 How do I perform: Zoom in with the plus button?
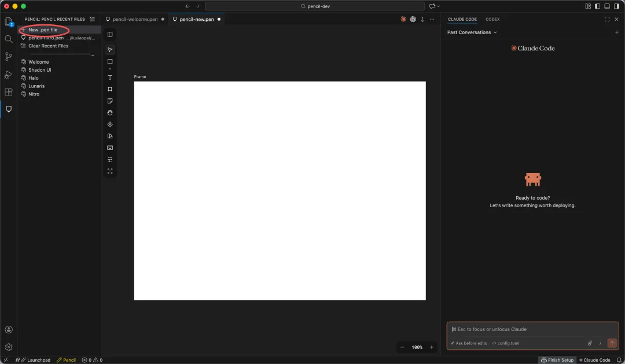point(431,347)
